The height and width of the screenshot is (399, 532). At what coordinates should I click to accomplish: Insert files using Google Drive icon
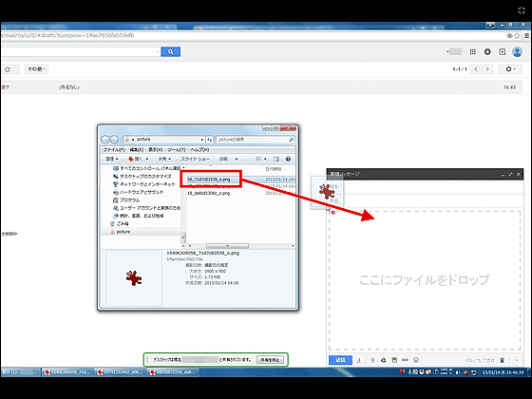[384, 360]
